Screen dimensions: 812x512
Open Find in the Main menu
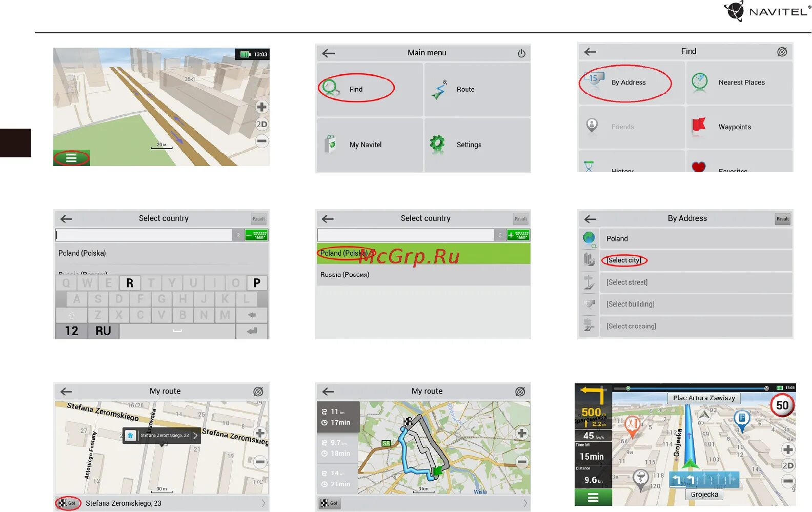pos(370,89)
